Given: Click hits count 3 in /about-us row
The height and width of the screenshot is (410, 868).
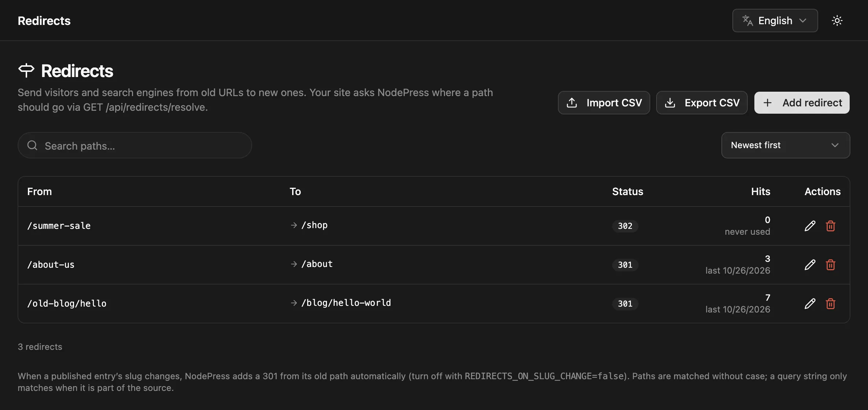Looking at the screenshot, I should pyautogui.click(x=768, y=259).
